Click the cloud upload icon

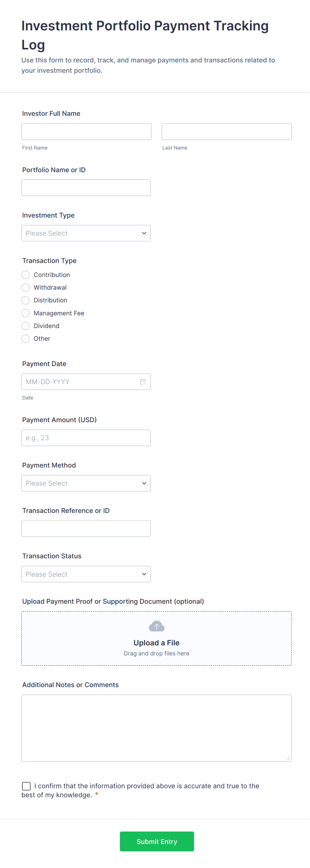point(157,626)
